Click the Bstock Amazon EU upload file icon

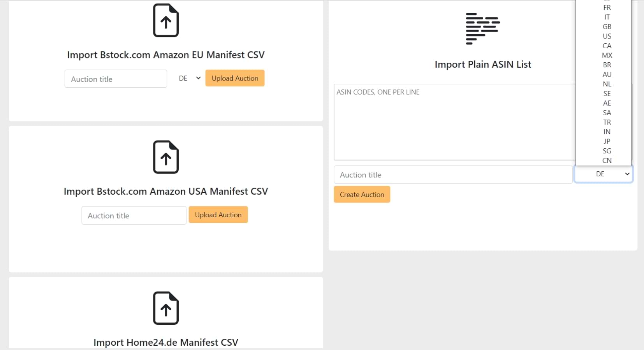[166, 20]
